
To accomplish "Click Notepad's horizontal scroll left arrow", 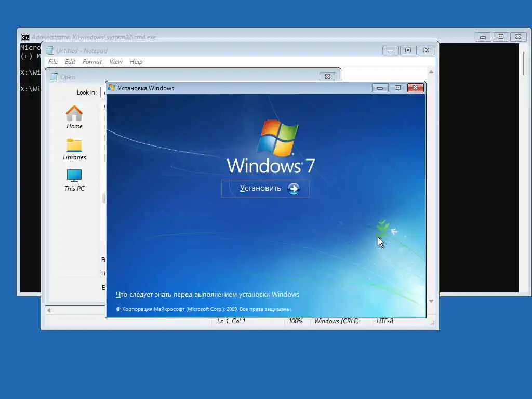I will [49, 310].
